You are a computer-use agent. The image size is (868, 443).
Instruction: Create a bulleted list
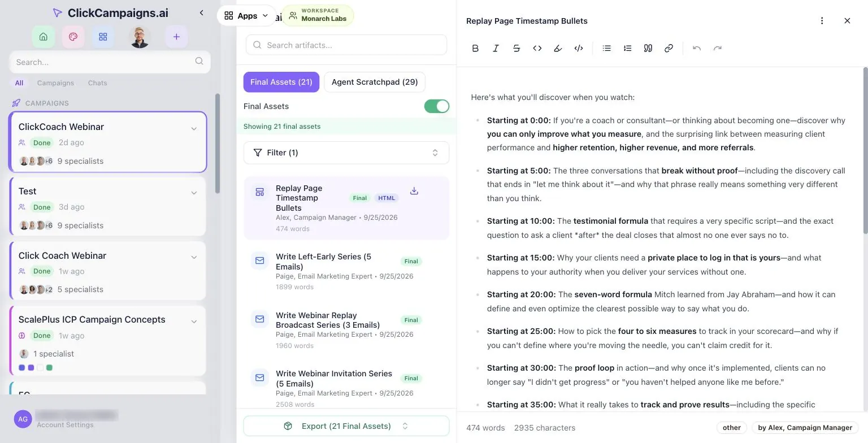click(x=607, y=49)
